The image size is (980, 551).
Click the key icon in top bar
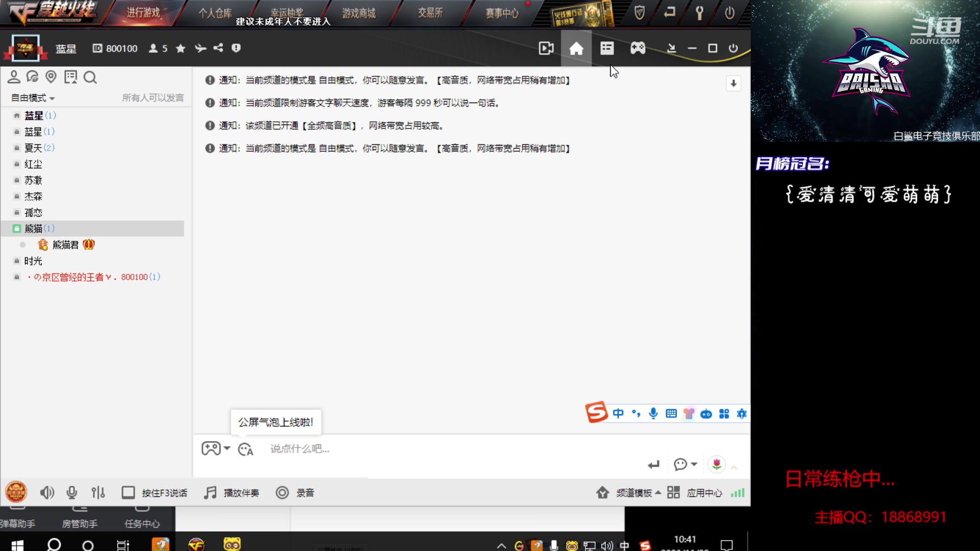pos(700,13)
